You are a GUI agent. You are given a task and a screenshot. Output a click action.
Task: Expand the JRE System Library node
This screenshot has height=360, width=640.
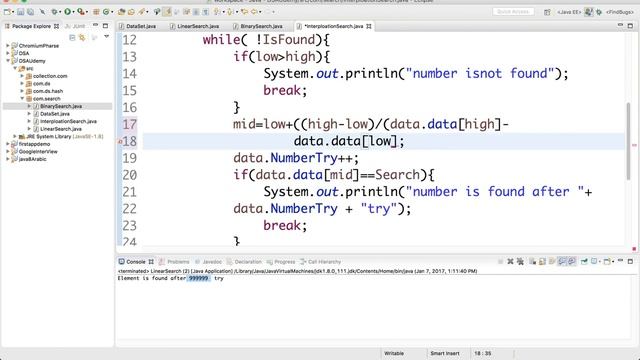point(15,136)
